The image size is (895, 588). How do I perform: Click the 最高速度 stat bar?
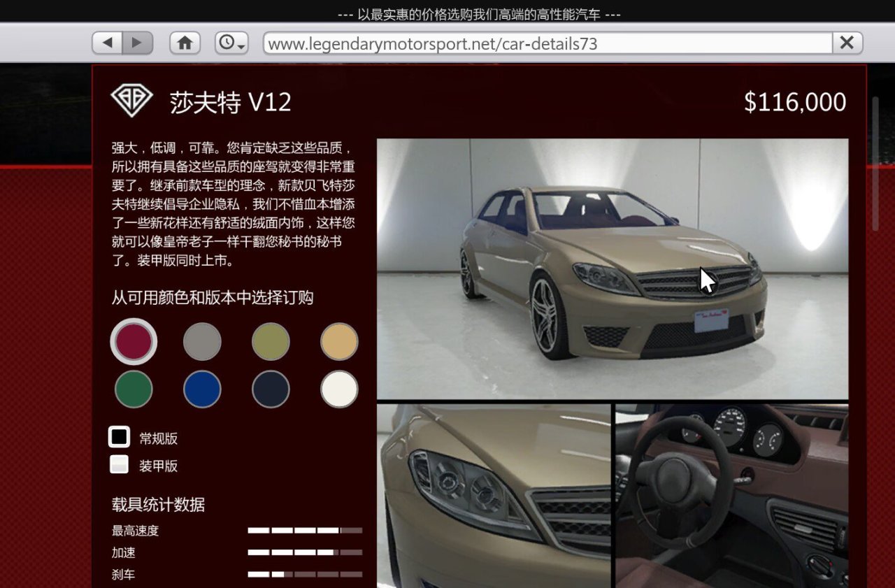pos(305,531)
